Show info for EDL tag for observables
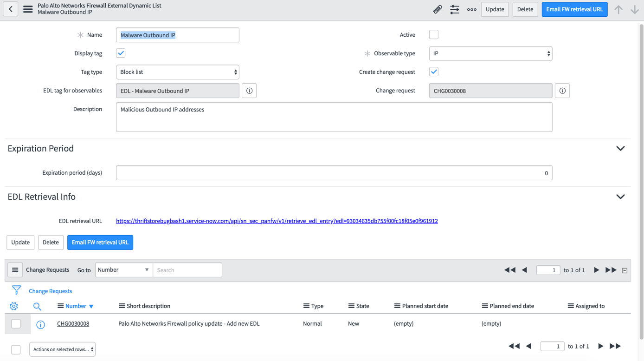Image resolution: width=644 pixels, height=361 pixels. tap(249, 91)
